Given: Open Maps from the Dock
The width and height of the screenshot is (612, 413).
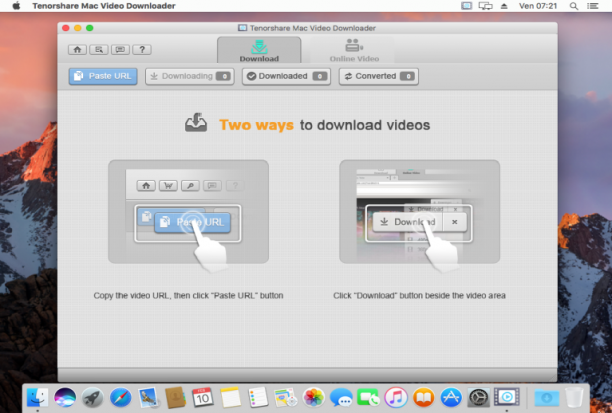Looking at the screenshot, I should [x=286, y=398].
